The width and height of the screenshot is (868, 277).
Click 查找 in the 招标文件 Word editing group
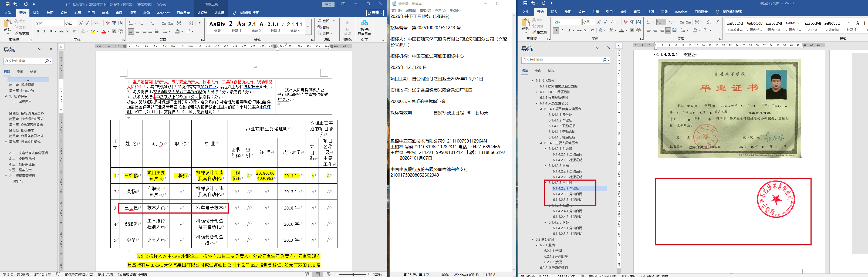323,21
